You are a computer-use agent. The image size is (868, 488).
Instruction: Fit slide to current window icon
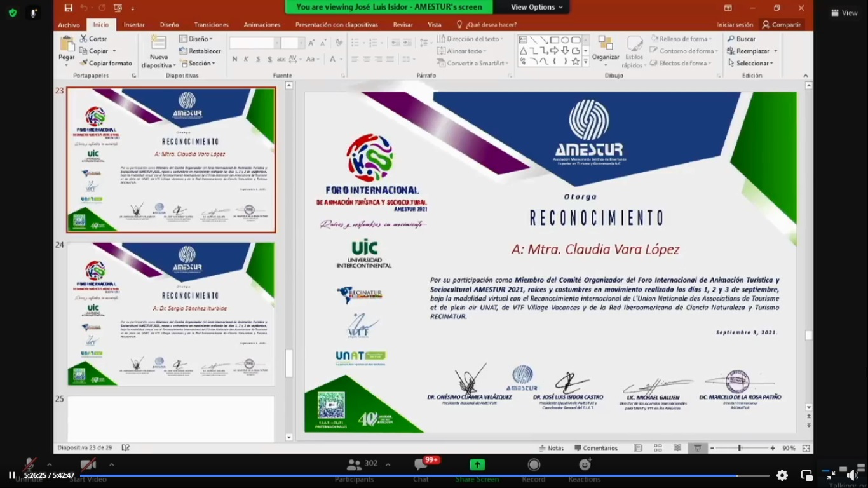click(x=806, y=448)
